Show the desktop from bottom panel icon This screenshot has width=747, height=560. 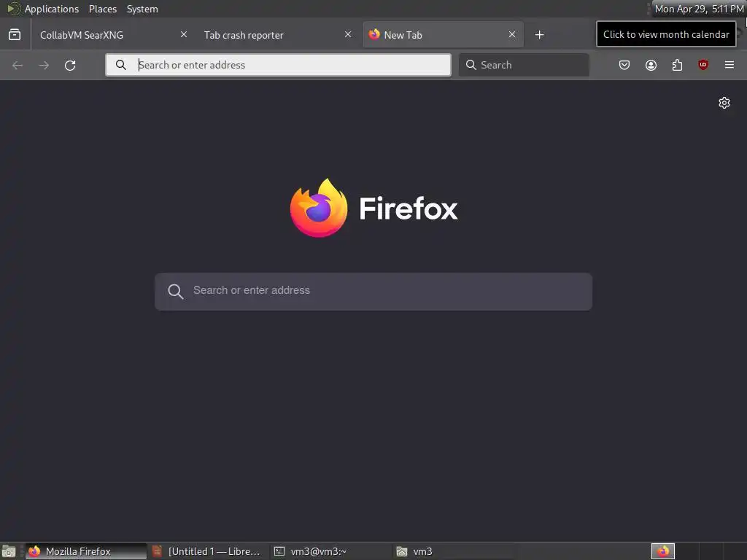point(9,551)
